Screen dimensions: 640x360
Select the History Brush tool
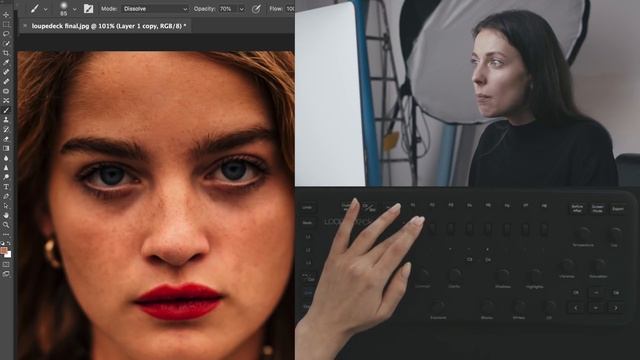point(6,129)
